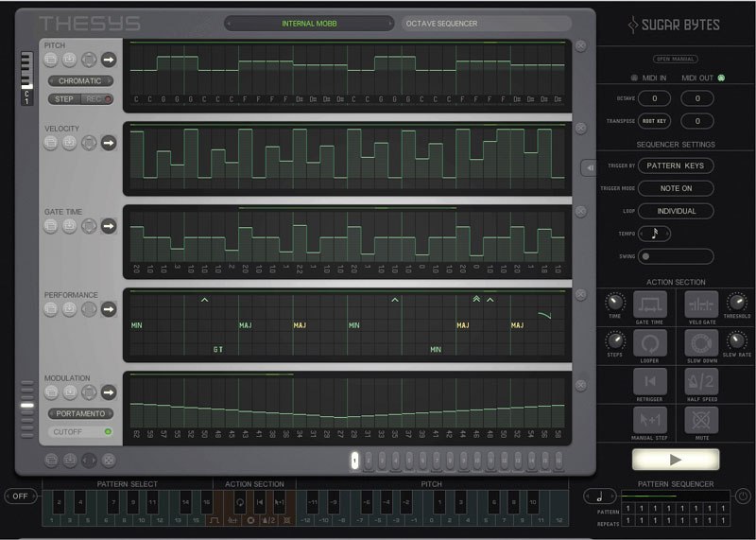Open the CHROMATIC scale selector

click(80, 81)
